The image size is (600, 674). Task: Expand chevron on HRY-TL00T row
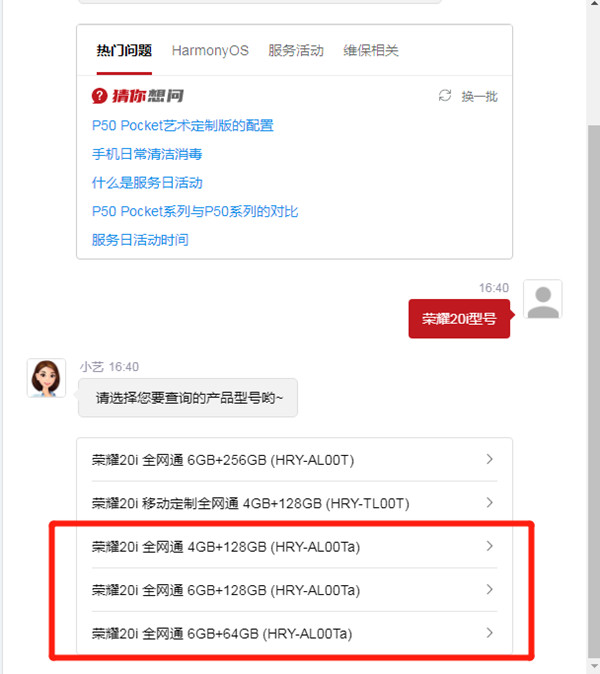point(489,502)
